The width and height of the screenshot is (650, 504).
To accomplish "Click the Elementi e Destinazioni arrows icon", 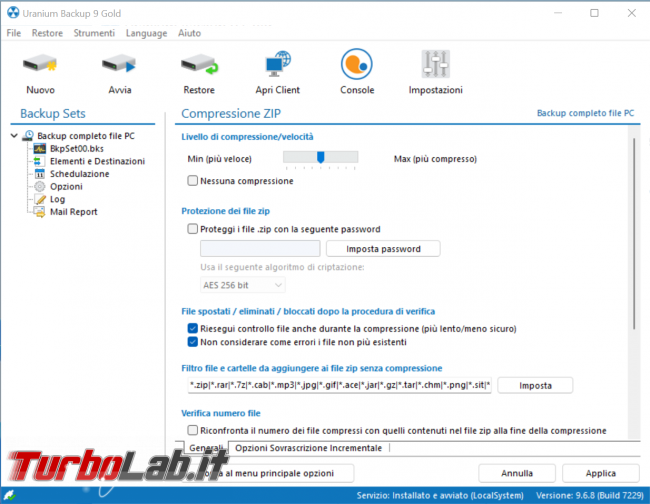I will point(38,161).
